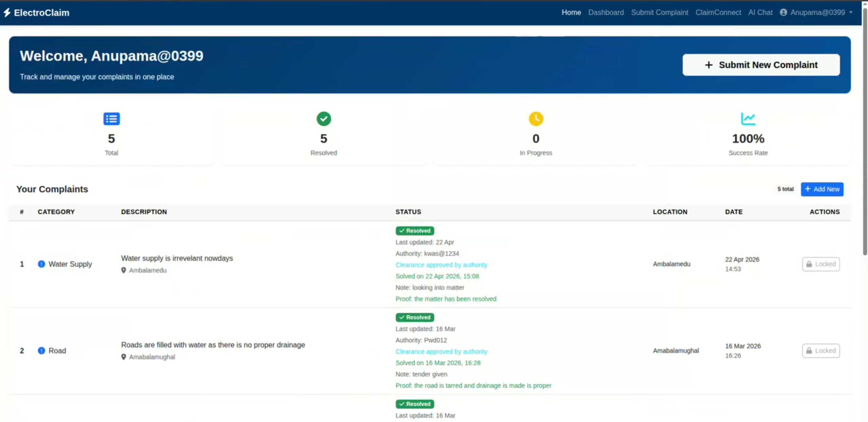This screenshot has width=868, height=422.
Task: Click the ElectroClaim lightning bolt logo icon
Action: [x=7, y=12]
